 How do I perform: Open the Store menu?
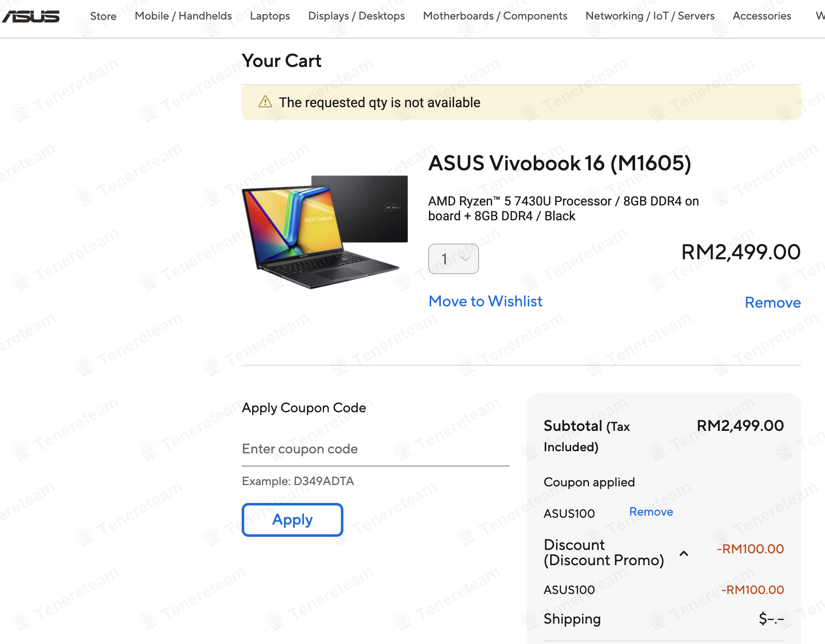(x=103, y=16)
